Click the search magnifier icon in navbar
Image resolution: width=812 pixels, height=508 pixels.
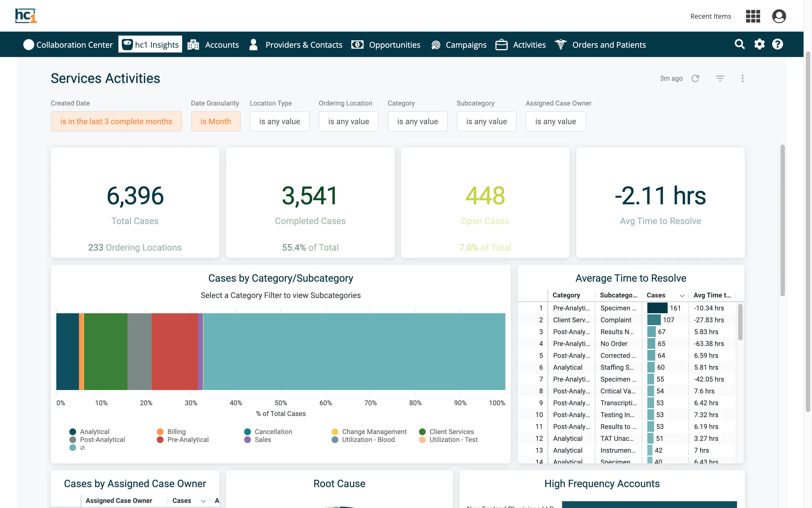point(740,44)
